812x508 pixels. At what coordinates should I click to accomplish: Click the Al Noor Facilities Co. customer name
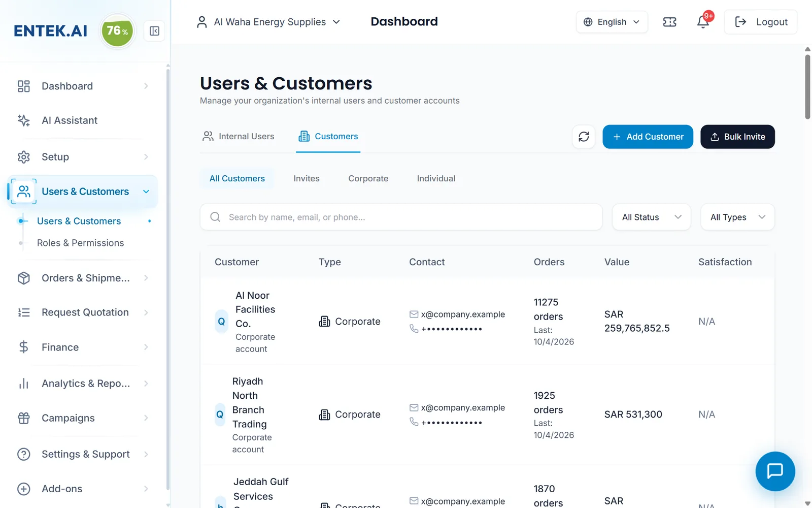pyautogui.click(x=255, y=309)
